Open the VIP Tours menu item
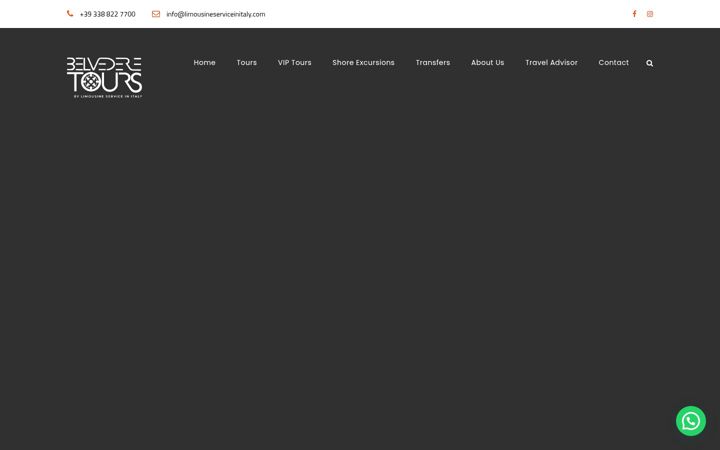The image size is (720, 450). [294, 62]
